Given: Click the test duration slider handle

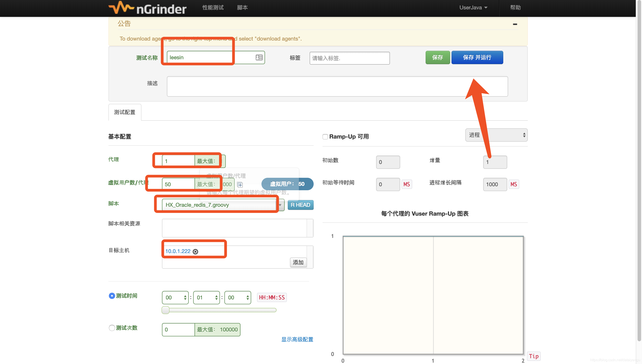Looking at the screenshot, I should [166, 310].
